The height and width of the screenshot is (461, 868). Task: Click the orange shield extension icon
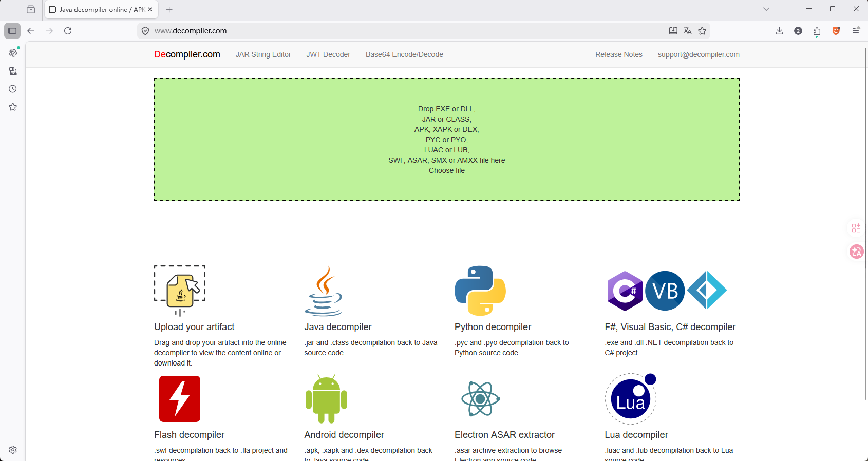tap(836, 31)
